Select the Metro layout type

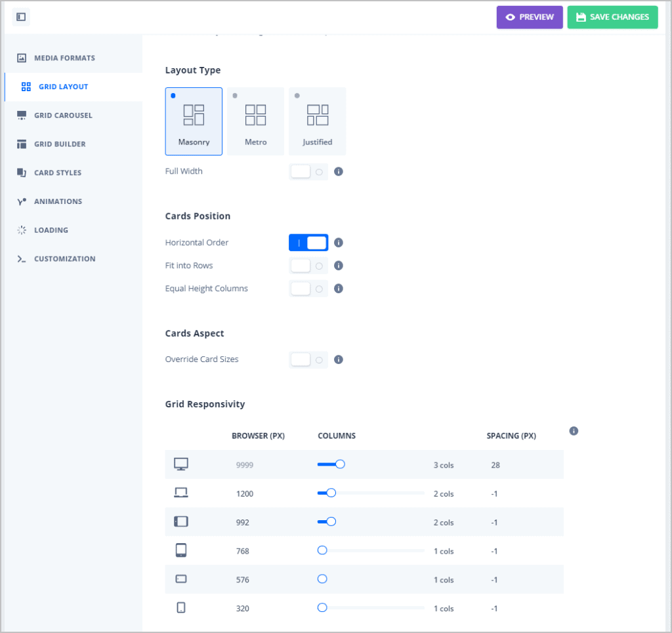(255, 121)
